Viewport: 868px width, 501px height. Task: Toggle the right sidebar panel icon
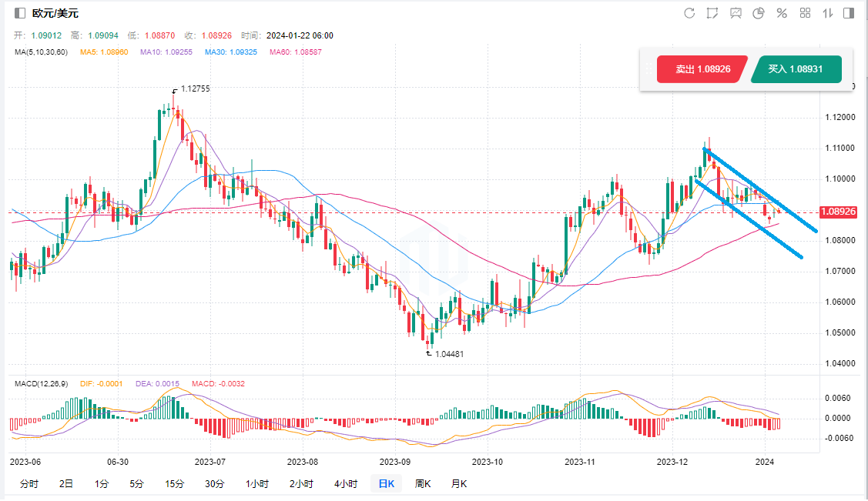point(849,13)
